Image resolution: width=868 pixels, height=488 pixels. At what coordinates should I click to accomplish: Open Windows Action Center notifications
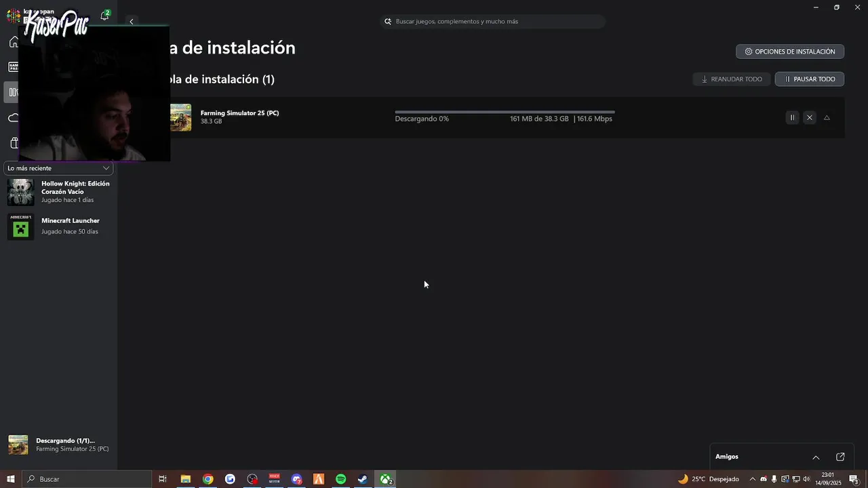point(854,479)
